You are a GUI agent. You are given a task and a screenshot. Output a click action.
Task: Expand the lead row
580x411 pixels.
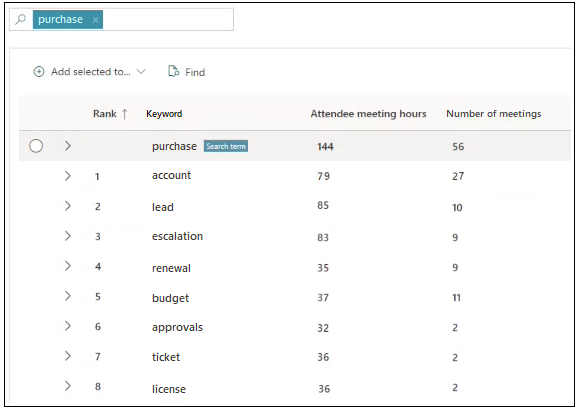tap(67, 206)
